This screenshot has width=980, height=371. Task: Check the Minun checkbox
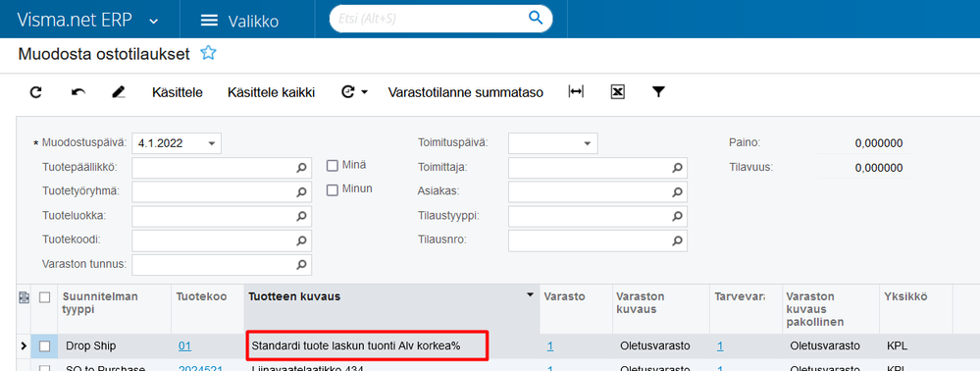pyautogui.click(x=333, y=190)
